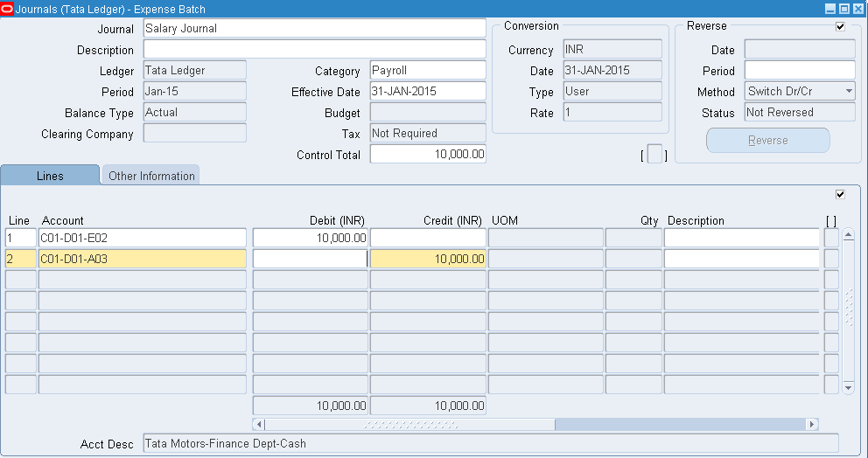Toggle the checkbox above the lines grid
Viewport: 868px width, 458px height.
[840, 194]
